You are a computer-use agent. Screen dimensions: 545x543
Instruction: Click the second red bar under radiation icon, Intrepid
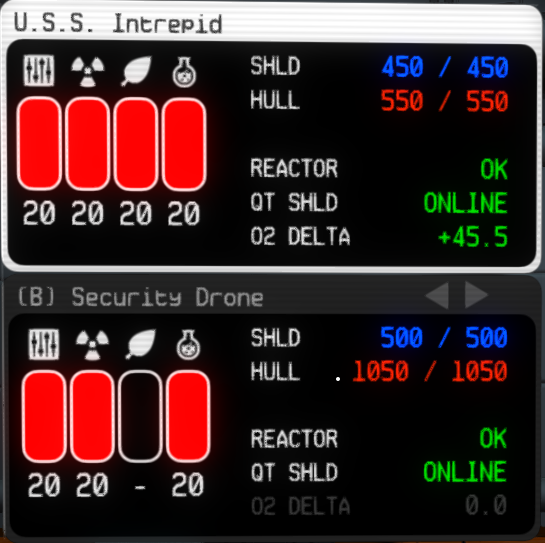[88, 144]
